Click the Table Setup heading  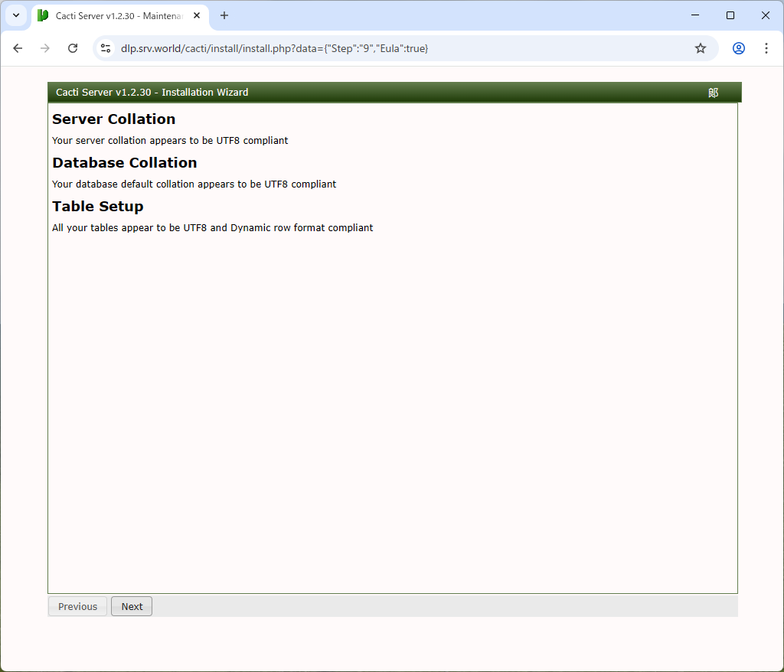(98, 207)
